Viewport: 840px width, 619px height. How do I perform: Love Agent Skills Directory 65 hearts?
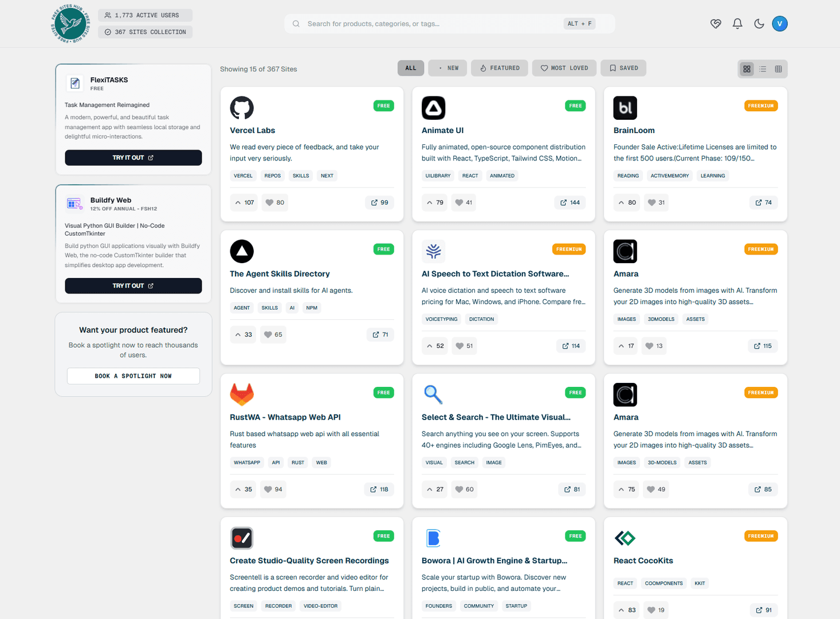[x=273, y=335]
